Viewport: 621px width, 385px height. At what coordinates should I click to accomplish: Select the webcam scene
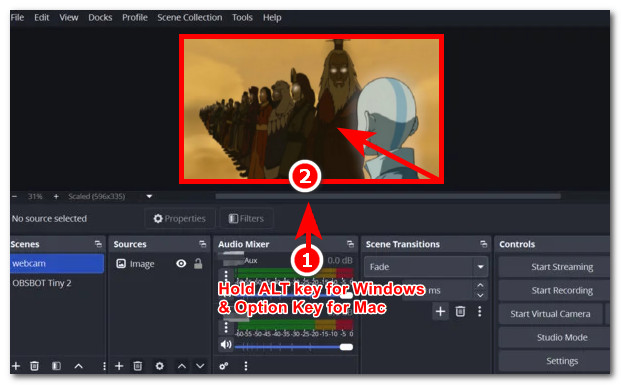tap(57, 264)
